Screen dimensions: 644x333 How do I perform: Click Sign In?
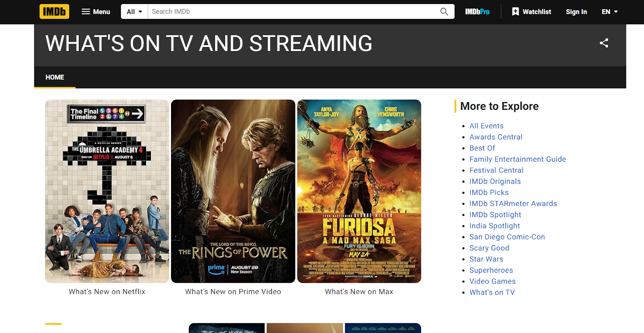[576, 12]
